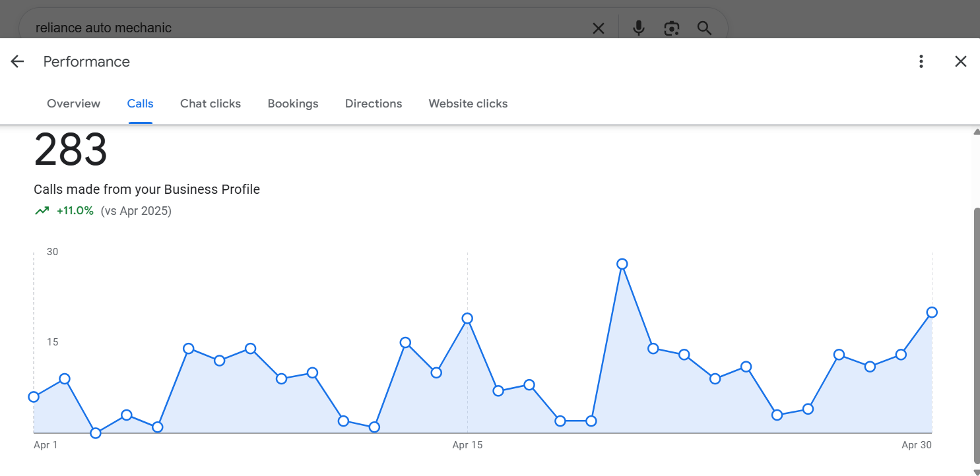Click the 30 y-axis label

(x=52, y=252)
